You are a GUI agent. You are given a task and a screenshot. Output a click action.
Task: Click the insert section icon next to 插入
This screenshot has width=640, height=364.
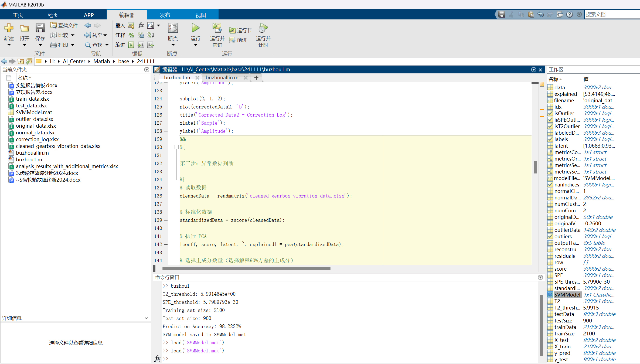pyautogui.click(x=131, y=25)
